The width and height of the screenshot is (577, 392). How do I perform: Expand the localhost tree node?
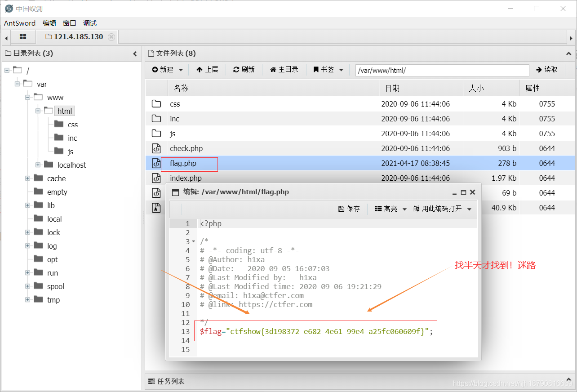click(38, 165)
